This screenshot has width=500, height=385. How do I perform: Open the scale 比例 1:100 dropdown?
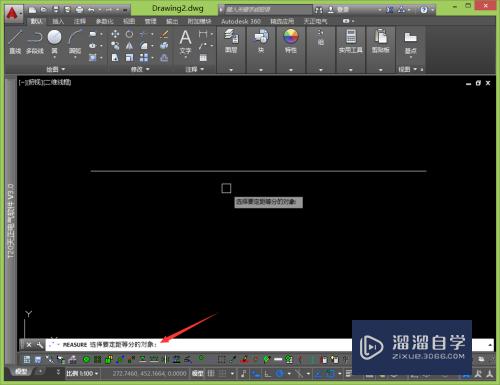(82, 374)
